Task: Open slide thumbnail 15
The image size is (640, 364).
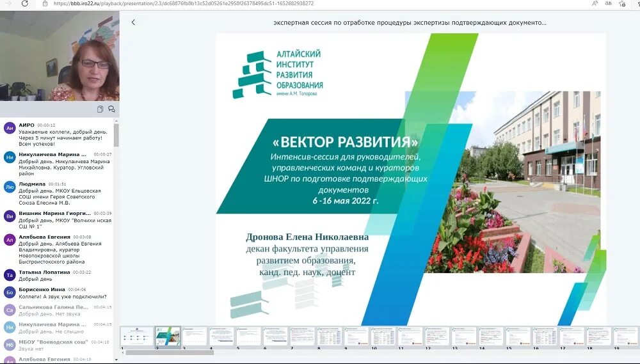Action: [518, 337]
